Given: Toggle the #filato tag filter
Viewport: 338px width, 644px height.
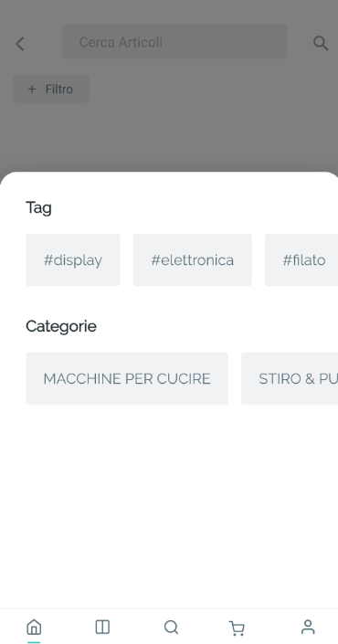Looking at the screenshot, I should 301,260.
